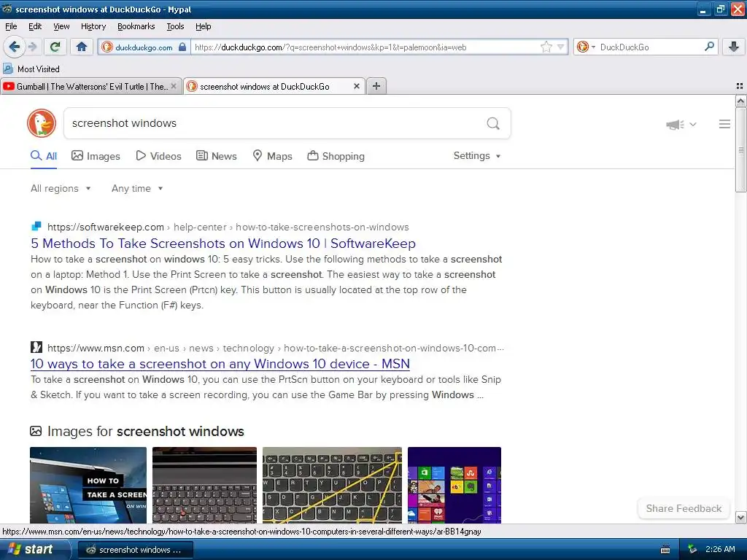Click the duckduckgo.com site identity label

pos(144,47)
